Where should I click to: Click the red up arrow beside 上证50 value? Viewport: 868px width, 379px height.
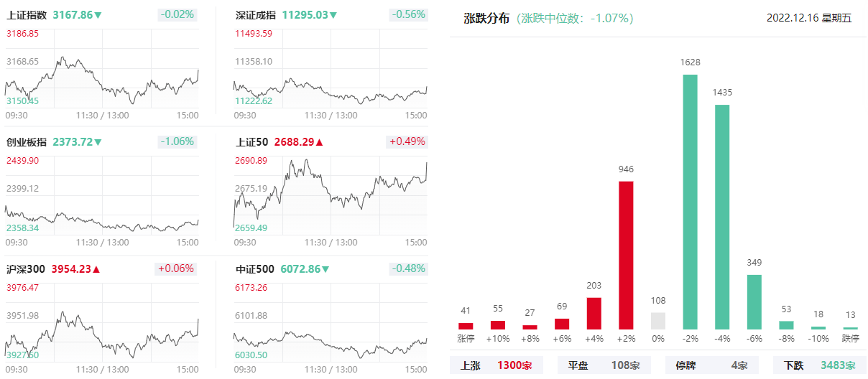click(319, 142)
